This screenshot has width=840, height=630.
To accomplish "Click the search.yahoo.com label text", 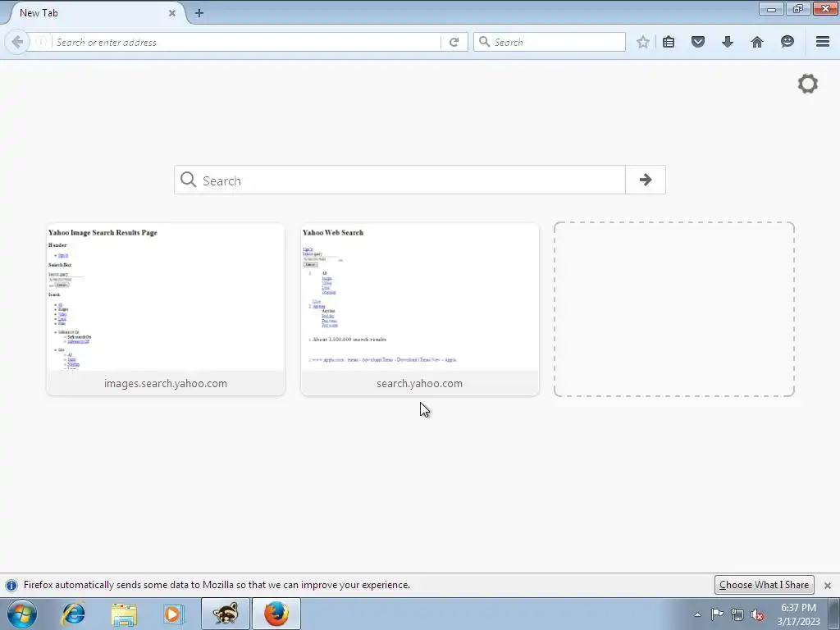I will (419, 384).
